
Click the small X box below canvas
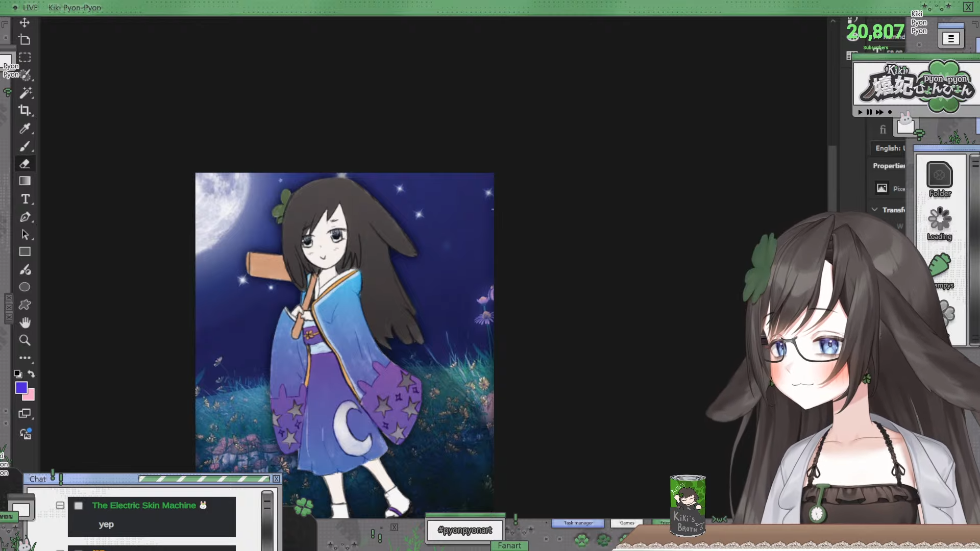pyautogui.click(x=395, y=527)
